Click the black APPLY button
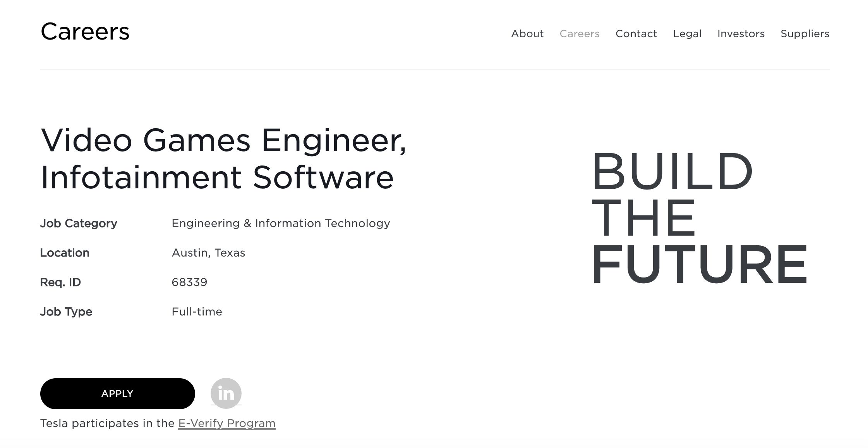This screenshot has width=868, height=448. click(118, 394)
